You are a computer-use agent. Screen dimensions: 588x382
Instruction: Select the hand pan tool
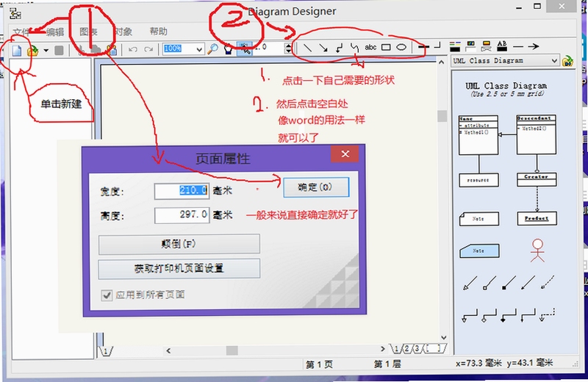click(228, 49)
